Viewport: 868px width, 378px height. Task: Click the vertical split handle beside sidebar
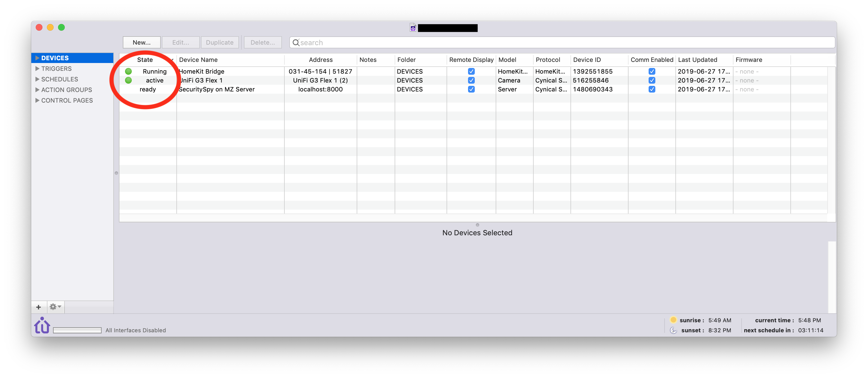coord(116,173)
